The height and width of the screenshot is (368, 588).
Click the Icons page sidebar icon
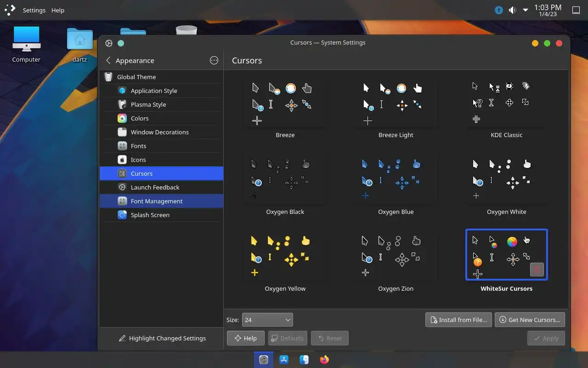click(122, 160)
